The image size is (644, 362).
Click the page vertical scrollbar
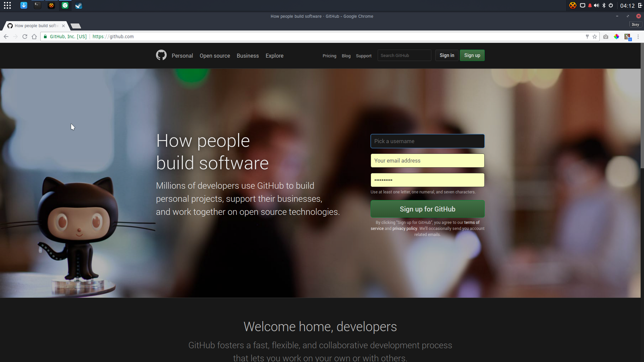point(642,106)
